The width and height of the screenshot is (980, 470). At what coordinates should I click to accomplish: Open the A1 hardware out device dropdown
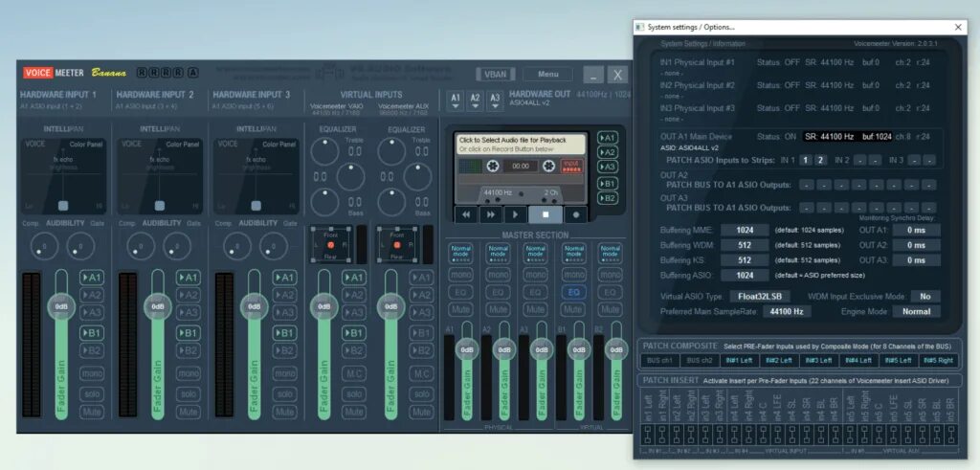pos(456,100)
